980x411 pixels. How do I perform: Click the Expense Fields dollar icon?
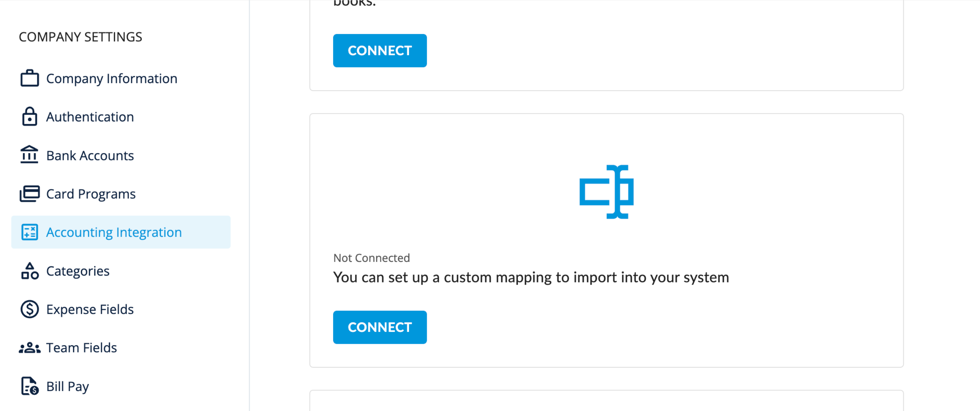[29, 309]
